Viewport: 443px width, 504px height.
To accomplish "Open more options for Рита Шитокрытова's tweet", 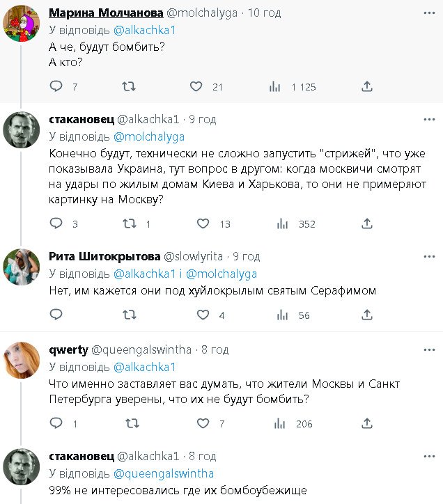I will (429, 255).
